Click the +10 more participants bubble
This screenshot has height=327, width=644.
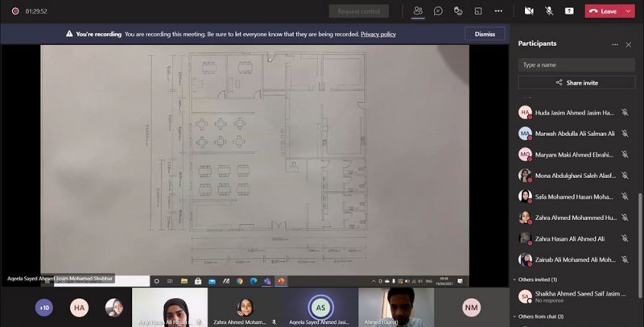click(44, 308)
